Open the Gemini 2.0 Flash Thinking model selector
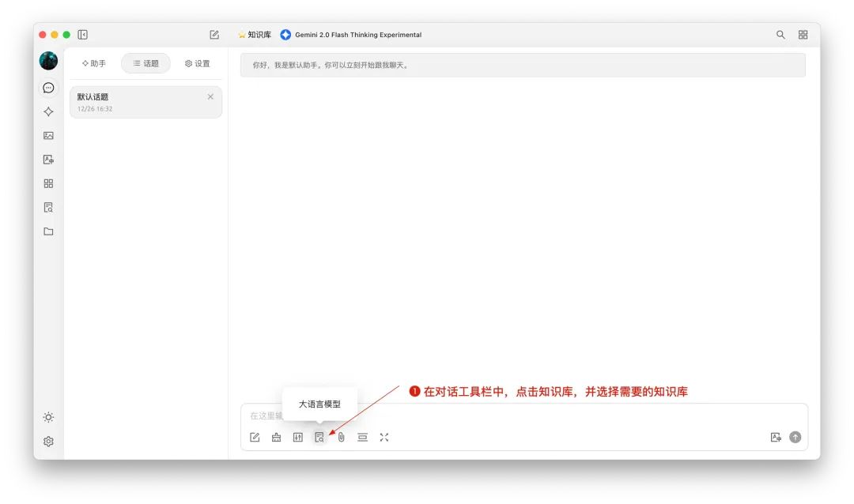854x504 pixels. (x=351, y=35)
